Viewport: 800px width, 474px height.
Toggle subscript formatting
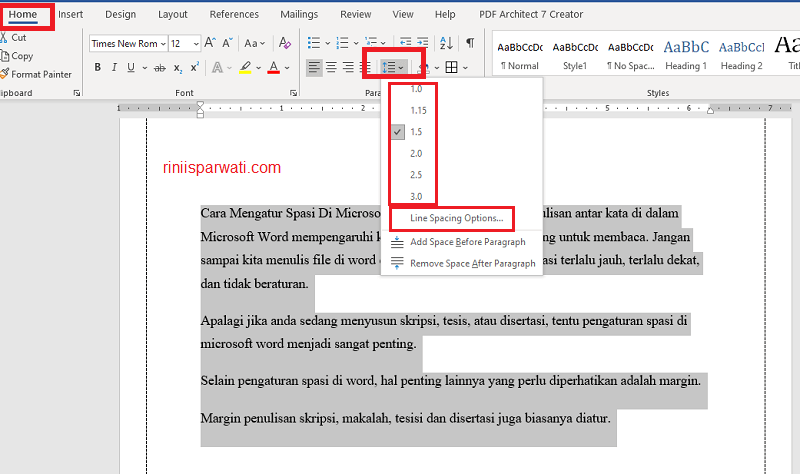[178, 67]
